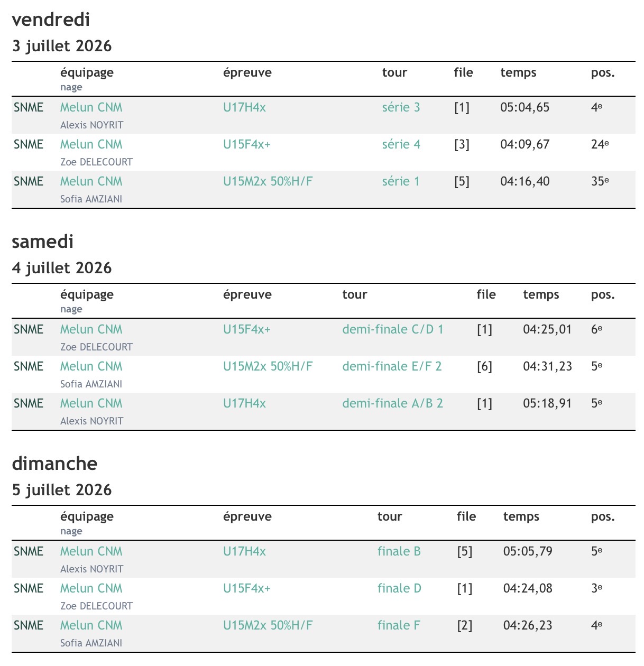The height and width of the screenshot is (666, 644).
Task: Open Friday's U15M2x 50%H/F event link
Action: pyautogui.click(x=268, y=181)
